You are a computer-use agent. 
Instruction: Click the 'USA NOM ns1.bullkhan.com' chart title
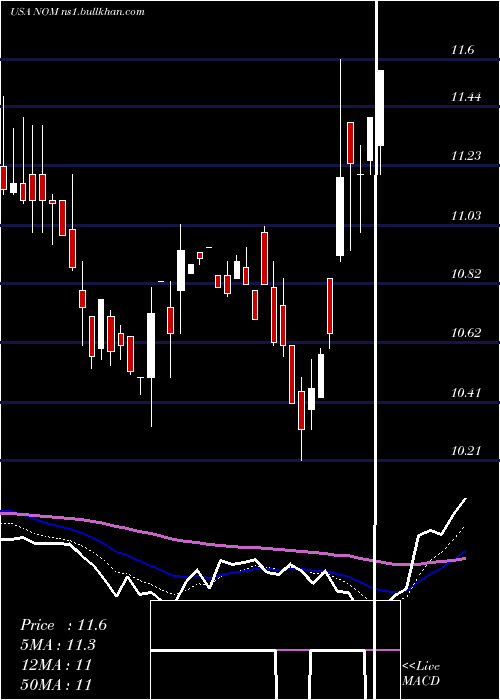[x=77, y=12]
